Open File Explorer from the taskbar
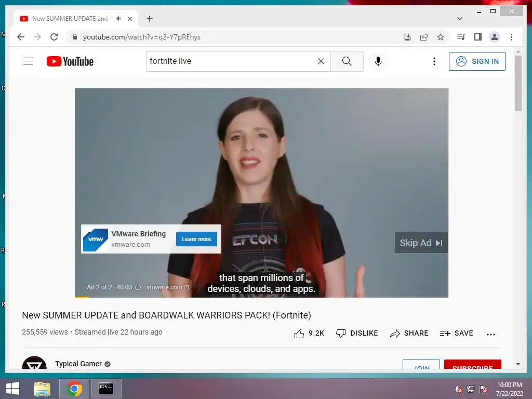532x399 pixels. 42,389
